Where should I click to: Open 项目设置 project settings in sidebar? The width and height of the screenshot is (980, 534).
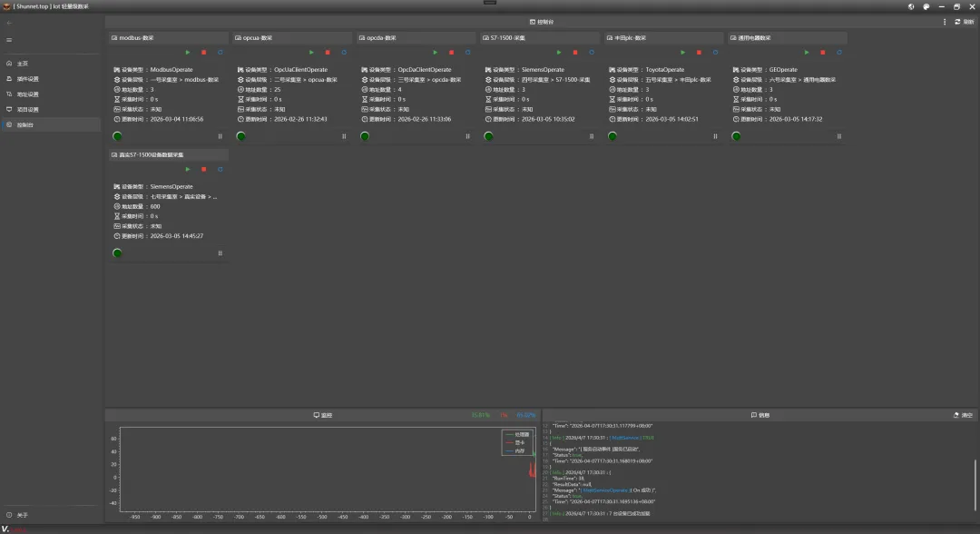pyautogui.click(x=50, y=109)
